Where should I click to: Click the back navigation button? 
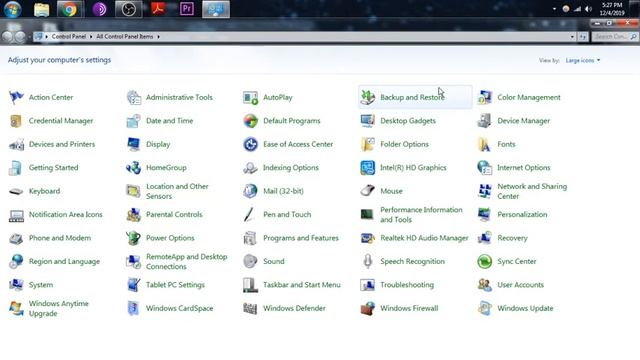(x=7, y=37)
